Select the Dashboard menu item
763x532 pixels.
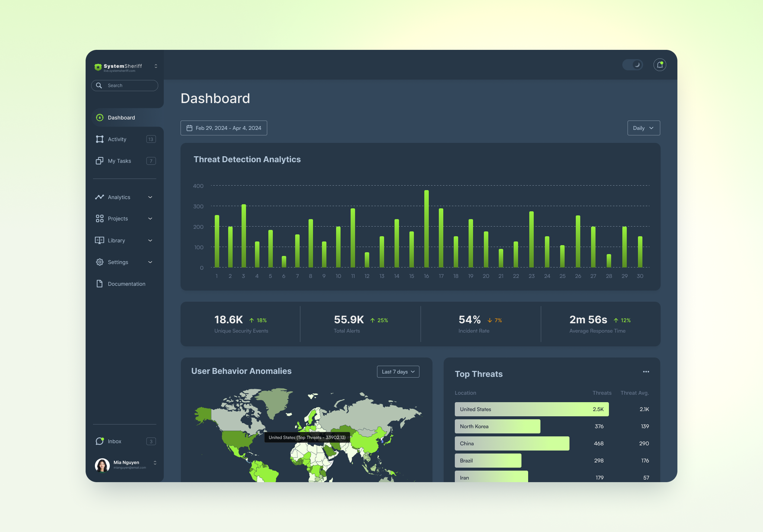pos(121,118)
